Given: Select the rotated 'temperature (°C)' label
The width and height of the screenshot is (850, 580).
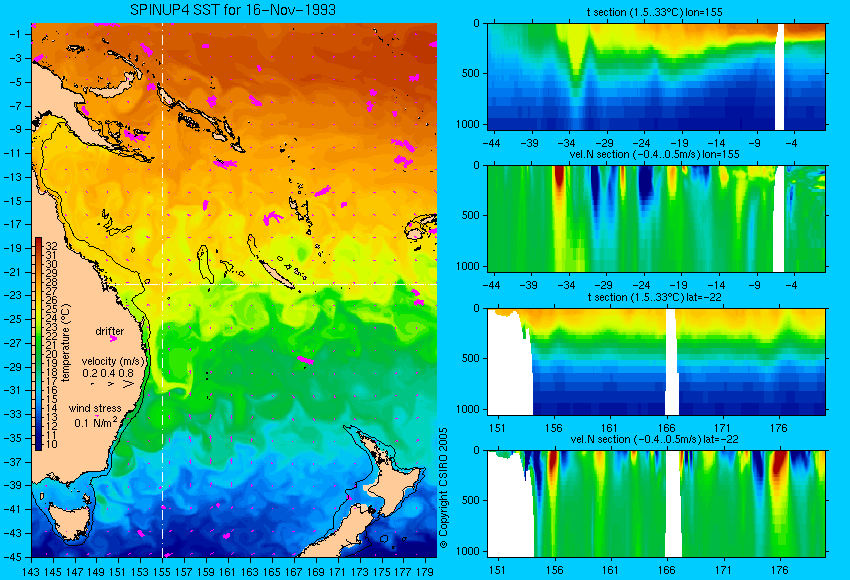Looking at the screenshot, I should (66, 343).
